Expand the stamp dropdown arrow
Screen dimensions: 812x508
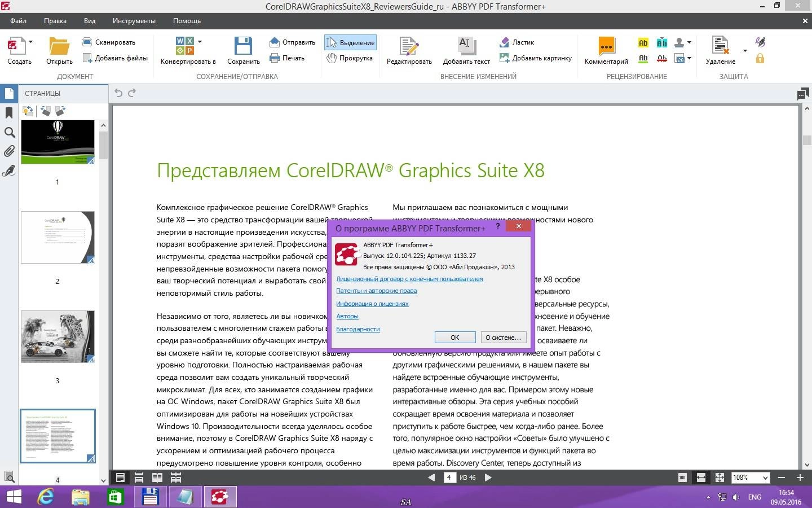pyautogui.click(x=689, y=42)
